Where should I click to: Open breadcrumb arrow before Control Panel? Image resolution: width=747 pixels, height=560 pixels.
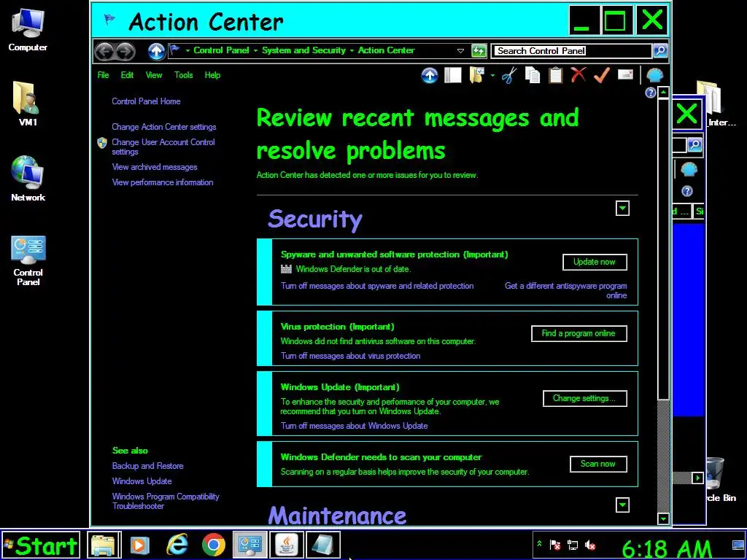coord(187,50)
